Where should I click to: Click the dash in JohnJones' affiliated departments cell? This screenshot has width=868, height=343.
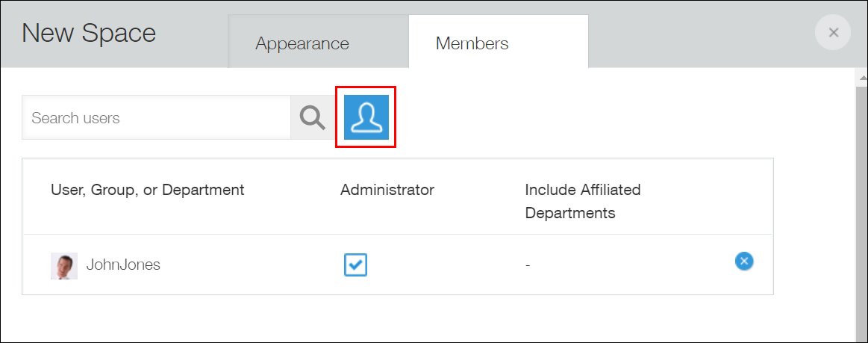(528, 265)
